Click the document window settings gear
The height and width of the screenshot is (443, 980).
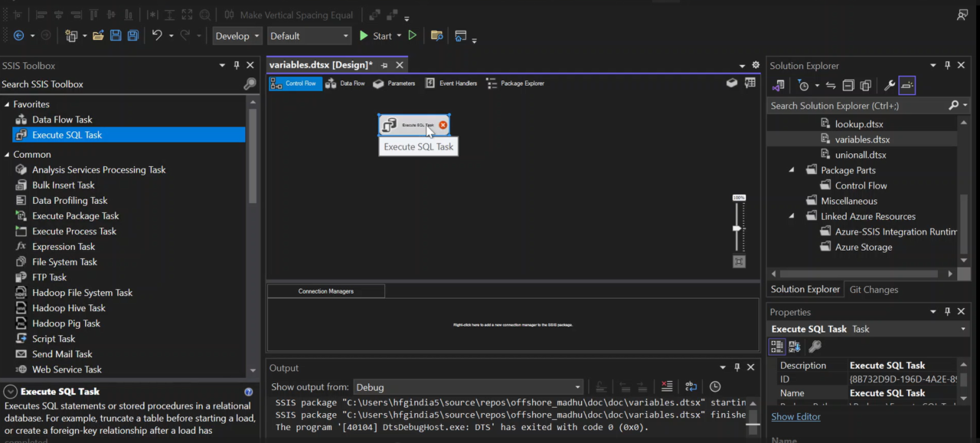(756, 65)
